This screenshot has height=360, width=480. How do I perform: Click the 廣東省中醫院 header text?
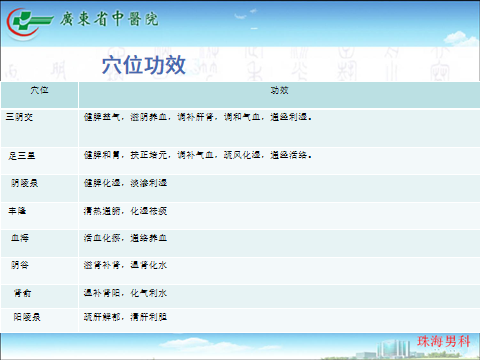pos(109,19)
